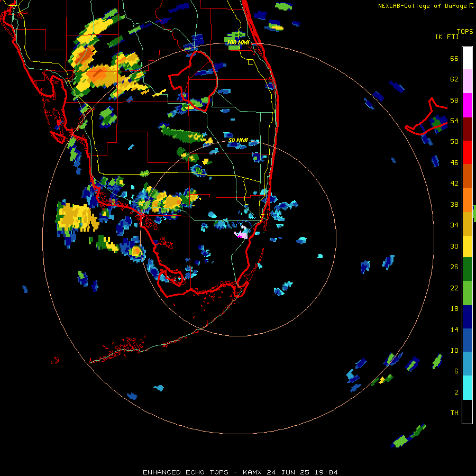
Task: Click the legend value 18
Action: click(454, 309)
